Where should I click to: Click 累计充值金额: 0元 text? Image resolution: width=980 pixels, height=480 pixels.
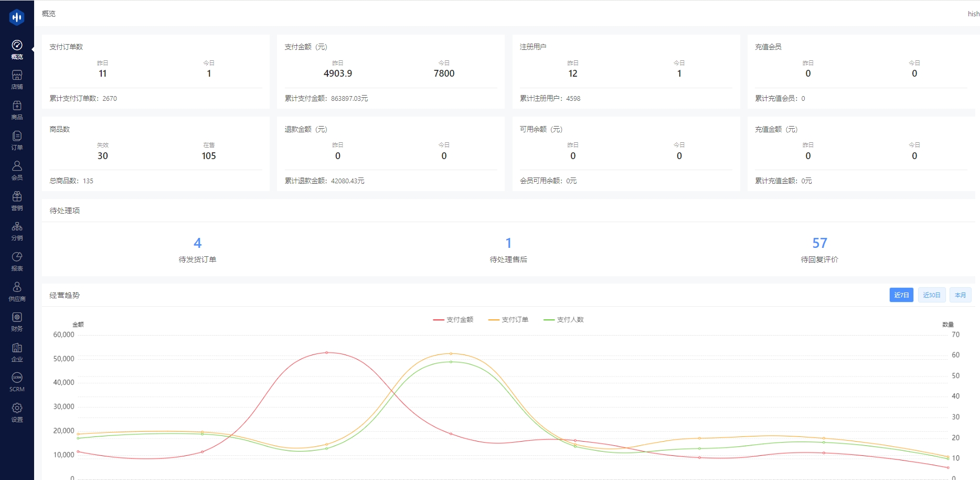(783, 181)
